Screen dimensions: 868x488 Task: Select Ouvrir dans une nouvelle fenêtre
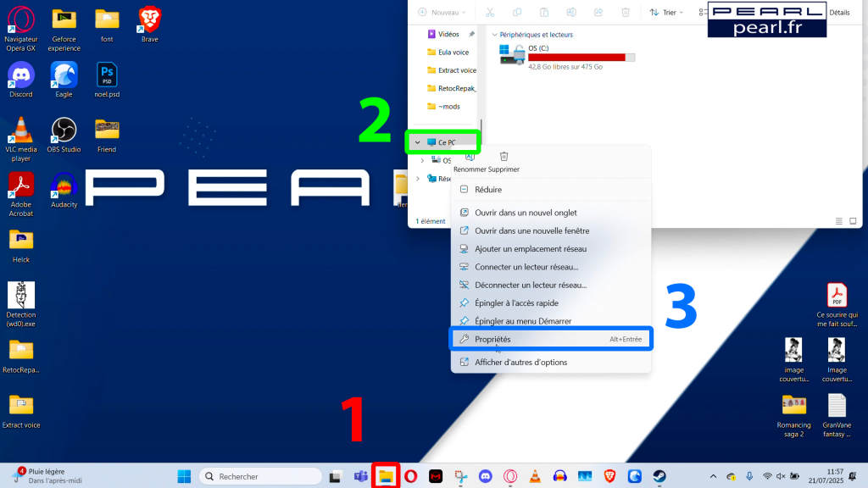tap(551, 230)
